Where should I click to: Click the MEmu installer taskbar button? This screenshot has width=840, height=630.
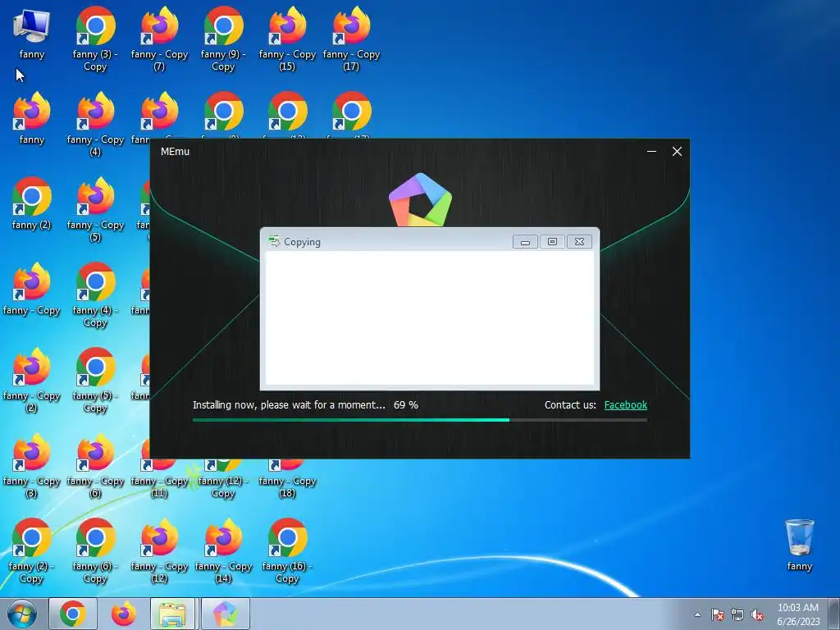pos(226,614)
